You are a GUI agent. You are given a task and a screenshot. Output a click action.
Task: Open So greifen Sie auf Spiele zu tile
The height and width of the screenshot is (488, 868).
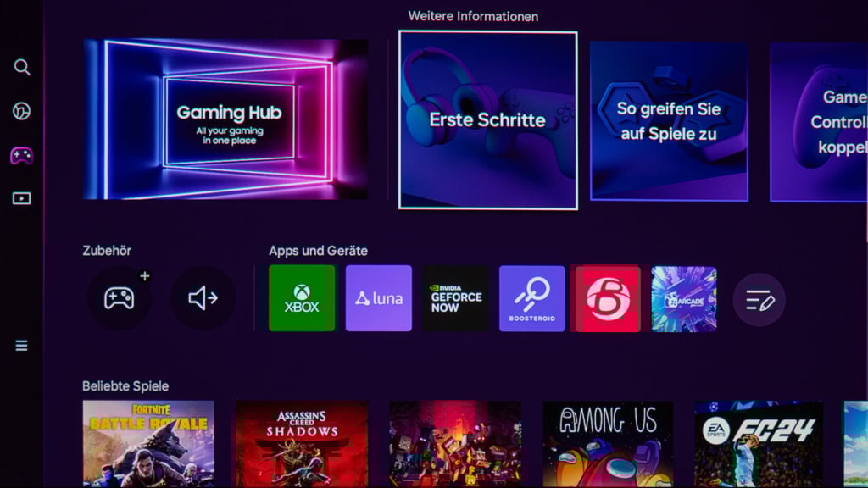pyautogui.click(x=669, y=121)
